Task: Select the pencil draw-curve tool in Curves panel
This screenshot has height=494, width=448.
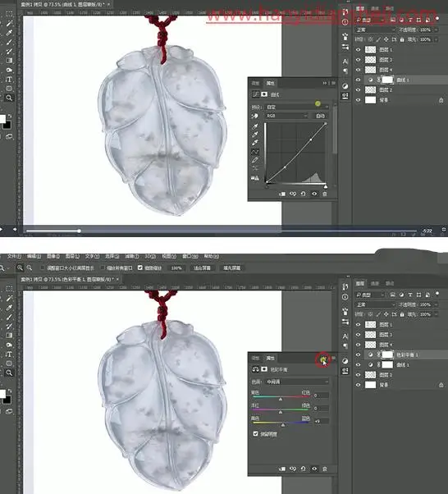Action: [x=255, y=160]
